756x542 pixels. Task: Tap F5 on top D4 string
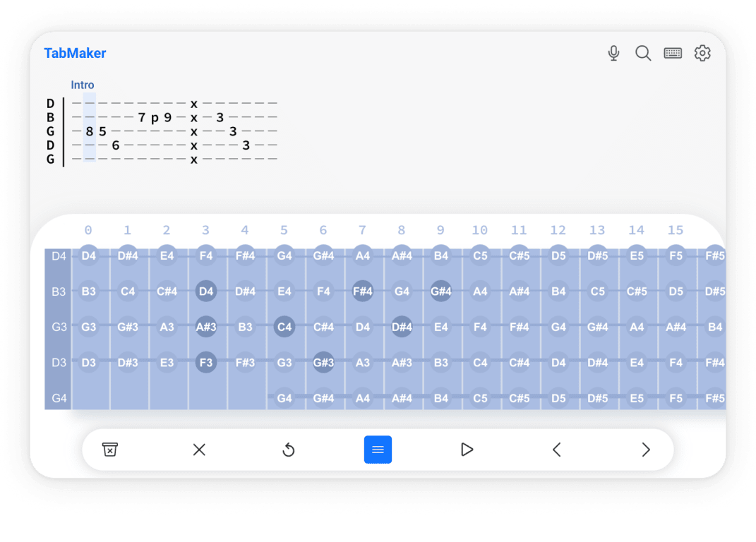pyautogui.click(x=676, y=255)
